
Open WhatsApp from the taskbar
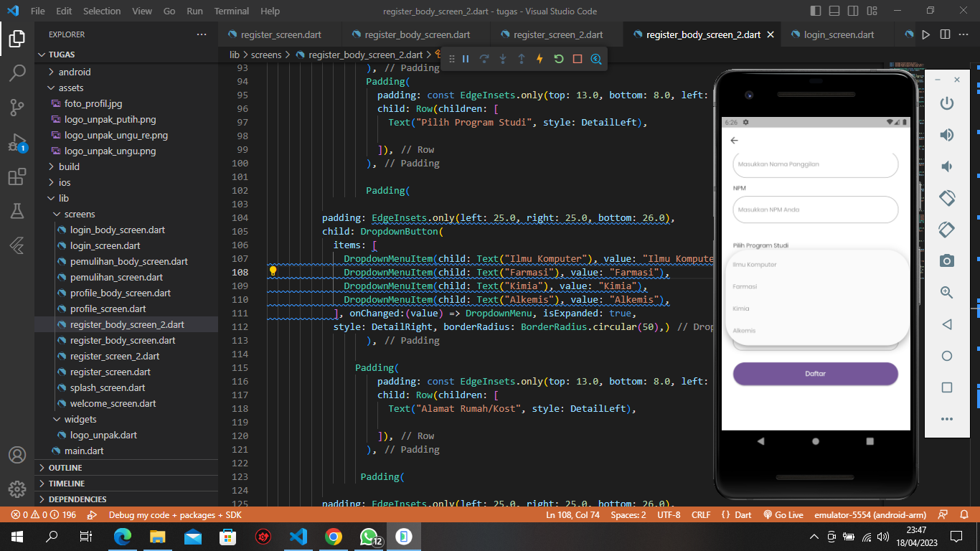coord(368,536)
